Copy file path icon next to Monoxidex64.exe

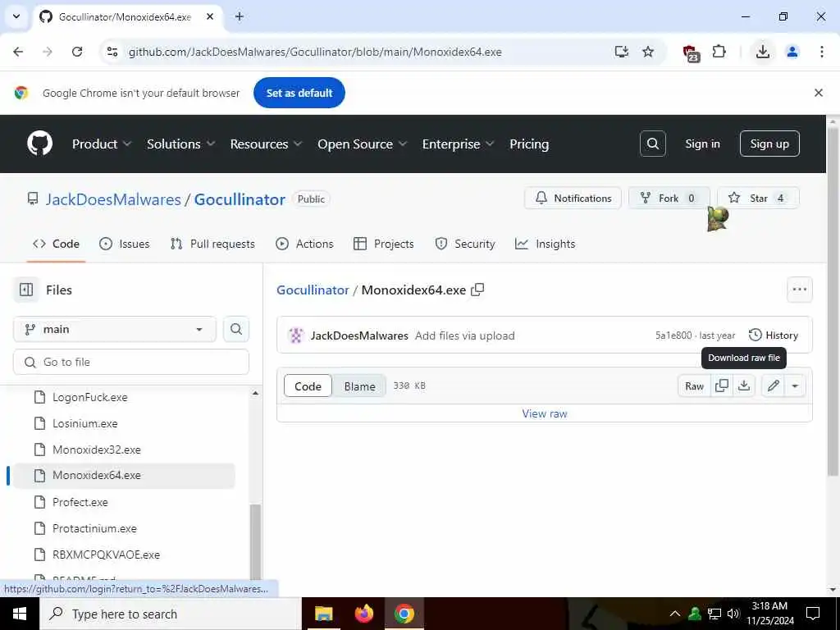tap(477, 290)
